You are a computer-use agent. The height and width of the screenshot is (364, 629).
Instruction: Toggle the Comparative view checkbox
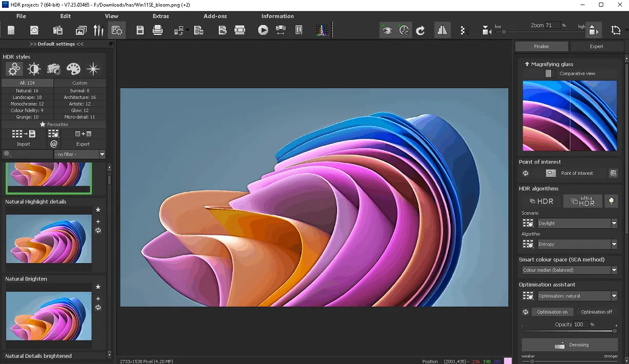[548, 73]
